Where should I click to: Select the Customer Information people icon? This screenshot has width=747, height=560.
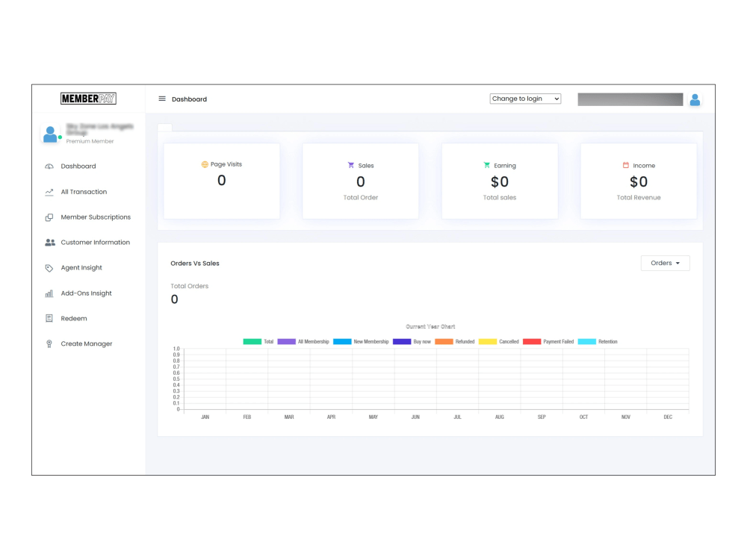click(49, 242)
